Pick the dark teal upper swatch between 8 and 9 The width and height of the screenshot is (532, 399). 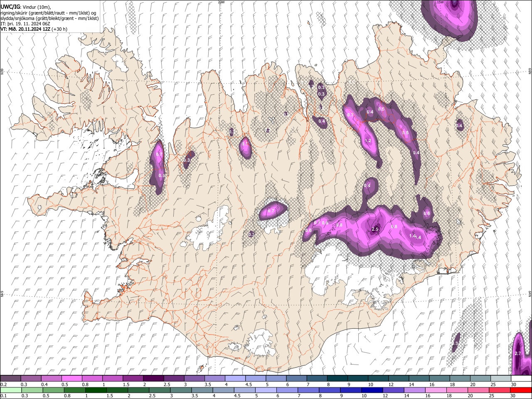337,379
